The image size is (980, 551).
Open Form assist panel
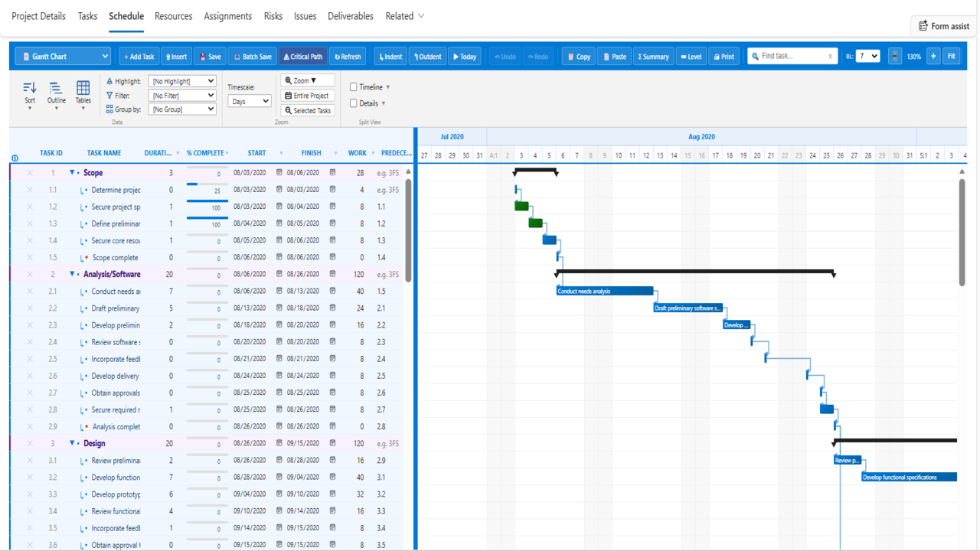[x=944, y=26]
